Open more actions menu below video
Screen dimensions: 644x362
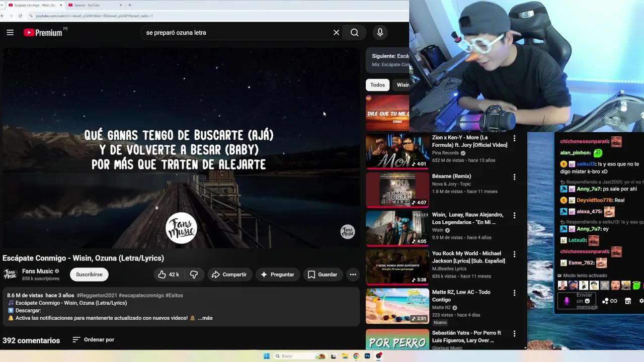[353, 275]
